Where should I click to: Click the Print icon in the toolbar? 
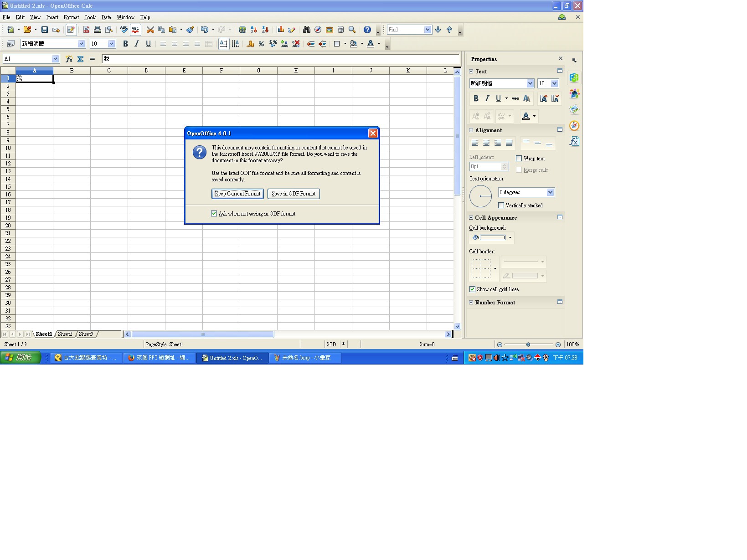click(97, 30)
